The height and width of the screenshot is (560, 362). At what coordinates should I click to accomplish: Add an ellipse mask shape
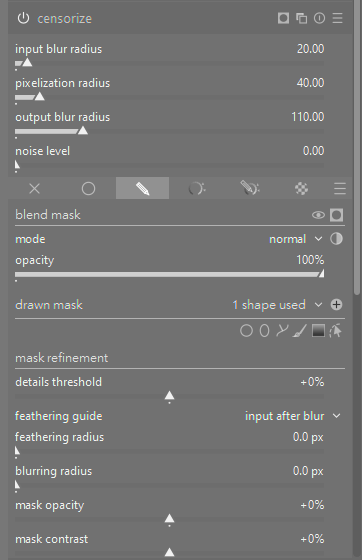(x=264, y=331)
